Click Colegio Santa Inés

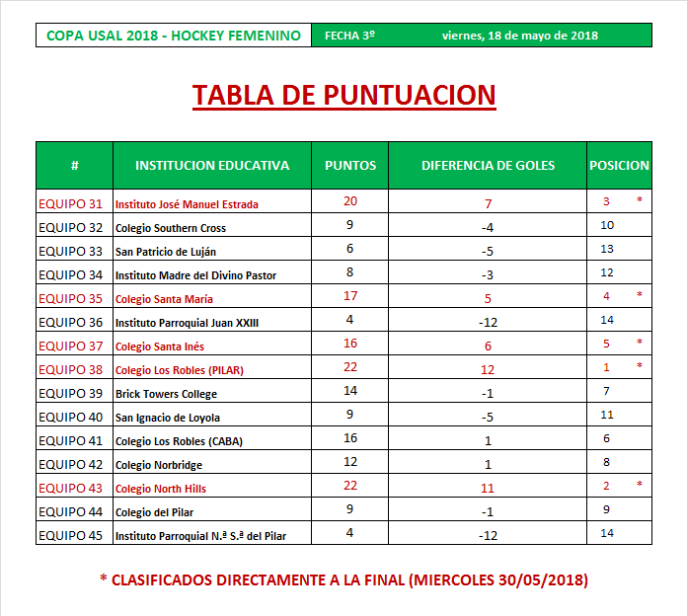click(160, 346)
